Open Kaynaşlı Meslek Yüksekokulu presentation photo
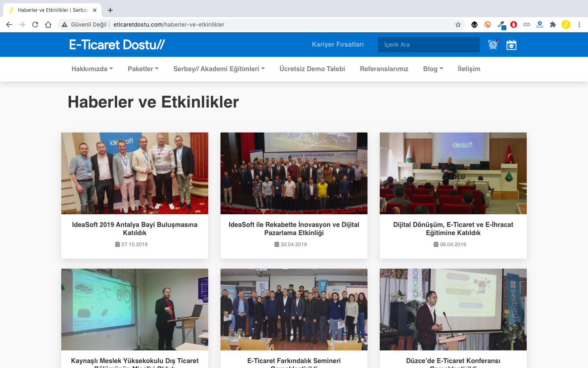 coord(135,310)
